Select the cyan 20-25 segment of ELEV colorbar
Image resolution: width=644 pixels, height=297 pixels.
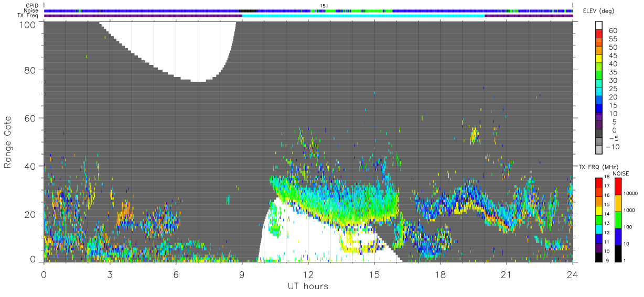tap(600, 92)
